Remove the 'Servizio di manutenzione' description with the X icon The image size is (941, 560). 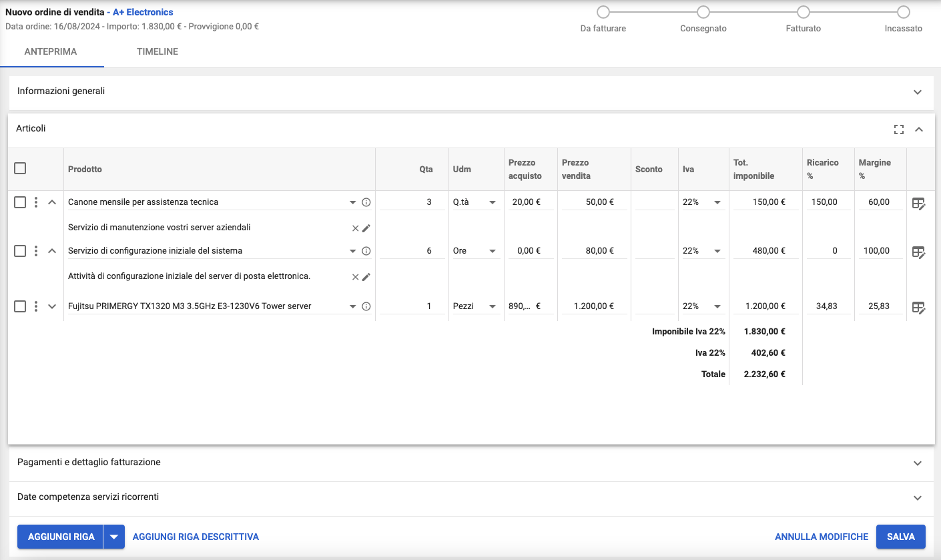tap(355, 228)
